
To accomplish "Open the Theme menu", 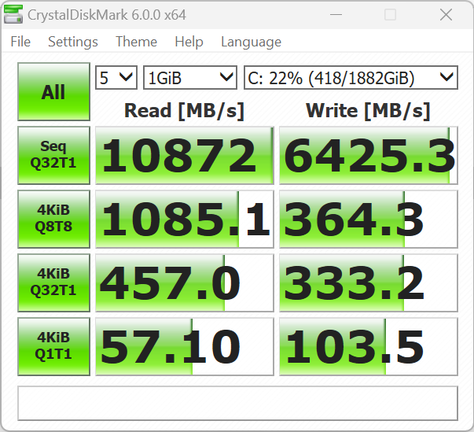I will [136, 42].
